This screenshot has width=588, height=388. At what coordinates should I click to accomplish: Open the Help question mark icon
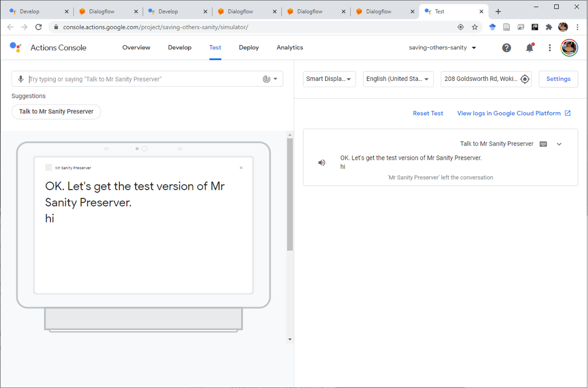[507, 48]
